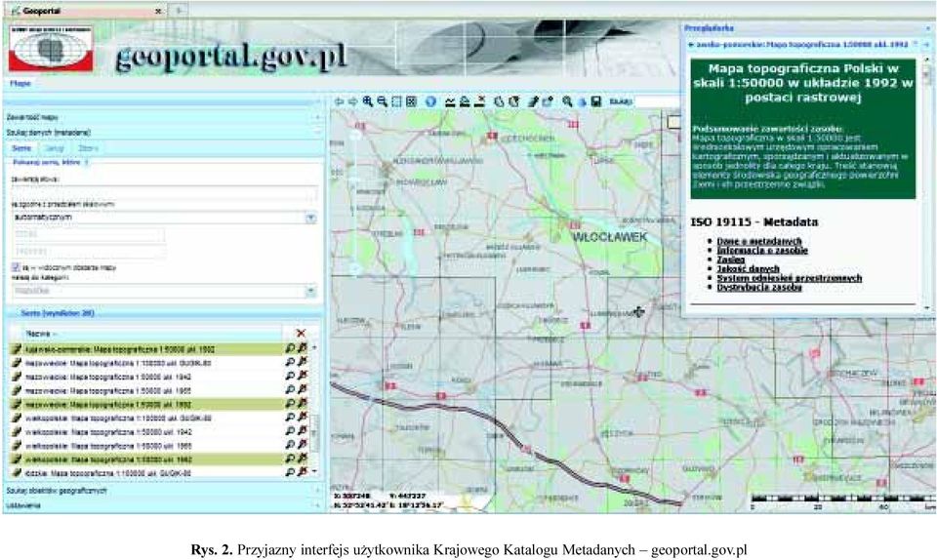Click red X to clear results list
Screen dimensions: 937x560
(x=301, y=333)
